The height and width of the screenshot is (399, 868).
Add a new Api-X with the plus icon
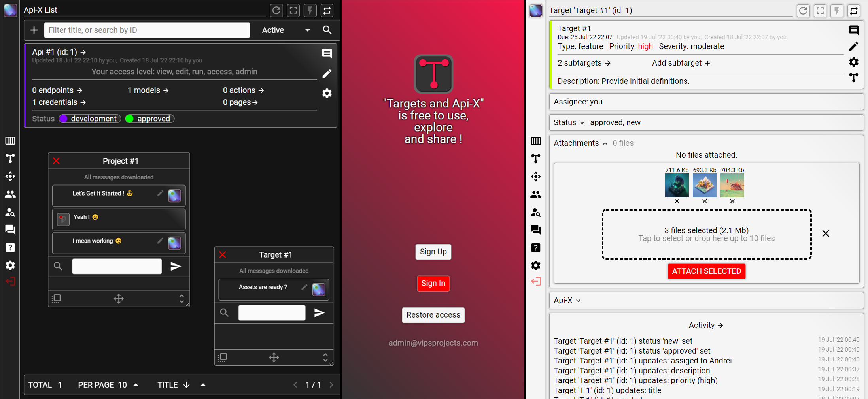click(34, 30)
